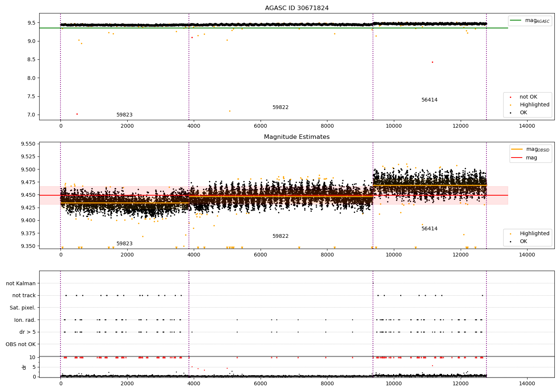Click the 5 tick on the dr axis
This screenshot has width=560, height=392.
(34, 367)
